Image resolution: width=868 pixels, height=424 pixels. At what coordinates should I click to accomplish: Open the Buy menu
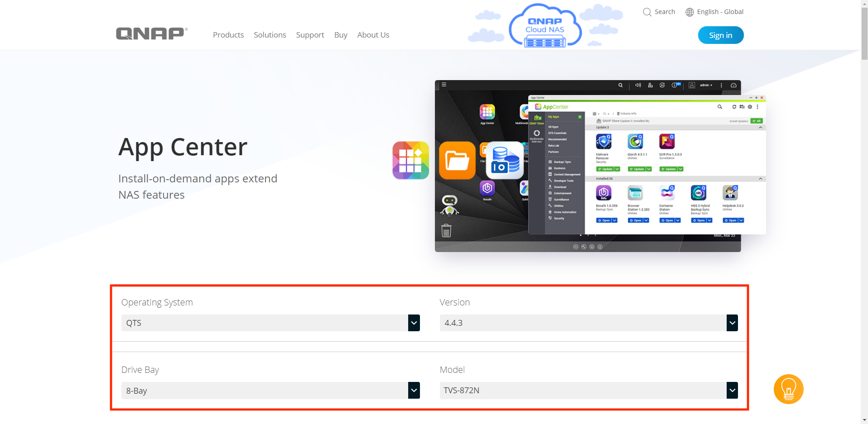pos(341,35)
